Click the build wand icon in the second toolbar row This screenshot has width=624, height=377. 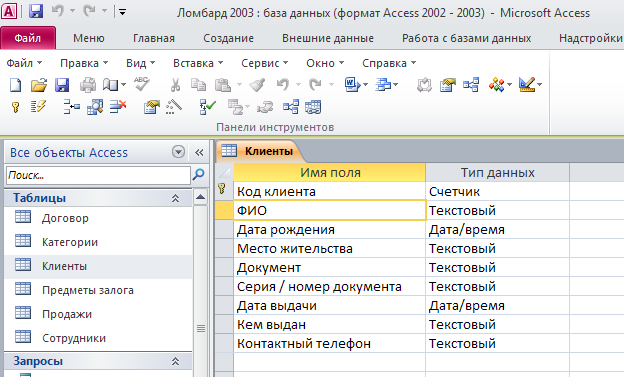click(174, 107)
